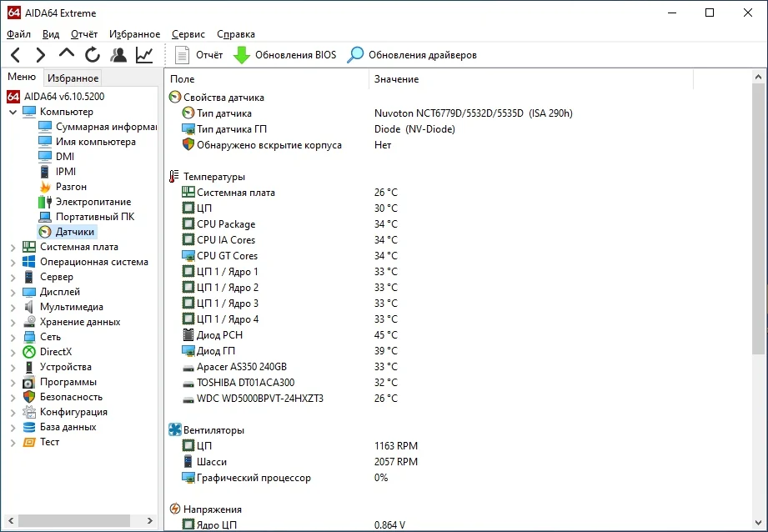Switch to the Избранное tab in sidebar

pyautogui.click(x=73, y=78)
